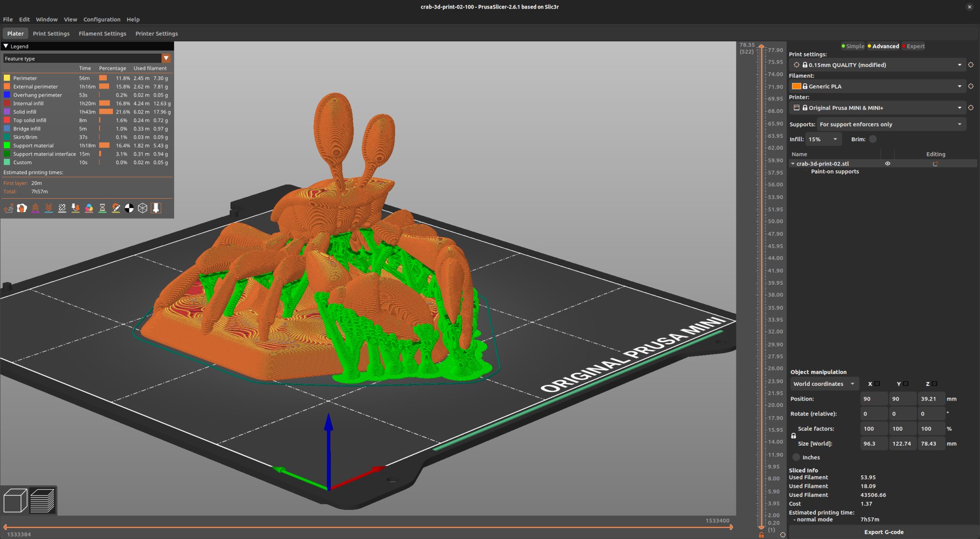Click the layers preview view icon
The height and width of the screenshot is (539, 980).
point(43,501)
